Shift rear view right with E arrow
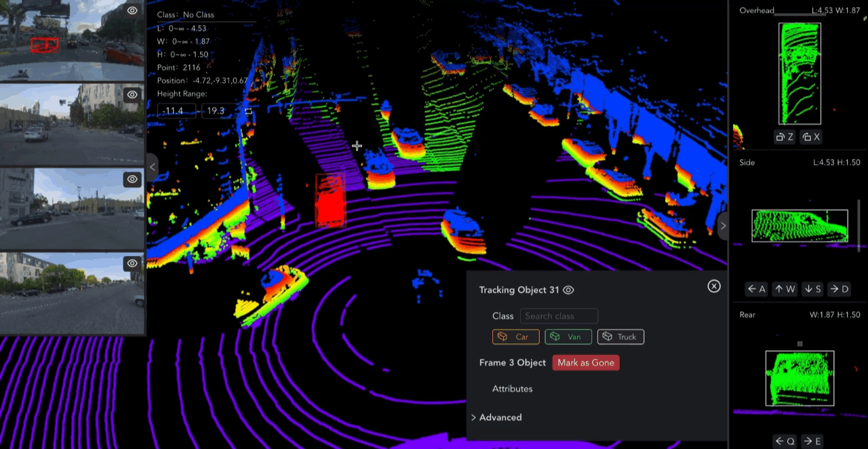 point(812,442)
